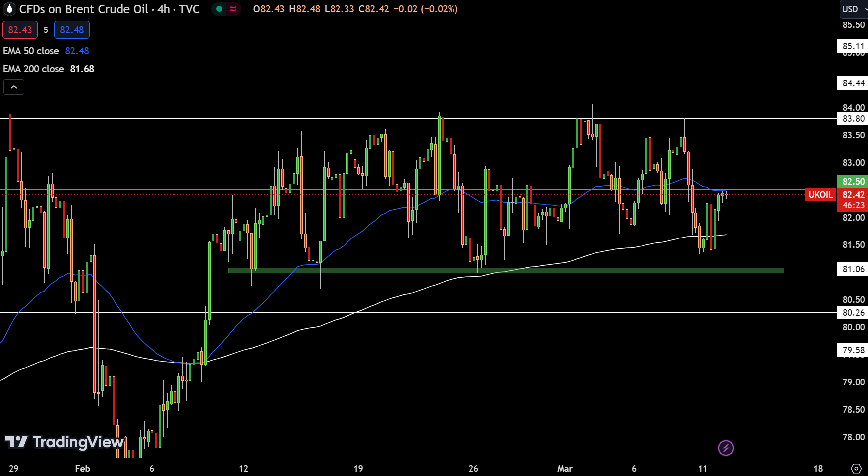Click the 12 date label on time axis
This screenshot has width=868, height=476.
(x=243, y=469)
